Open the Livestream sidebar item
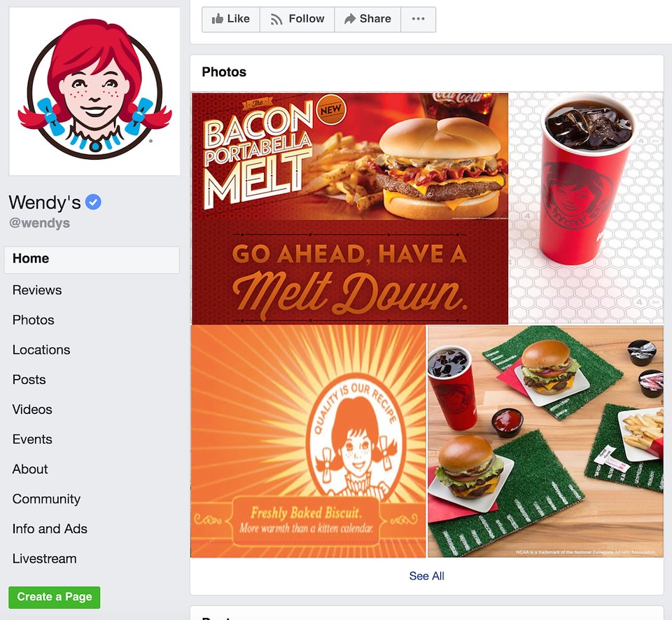The width and height of the screenshot is (672, 620). pos(45,558)
